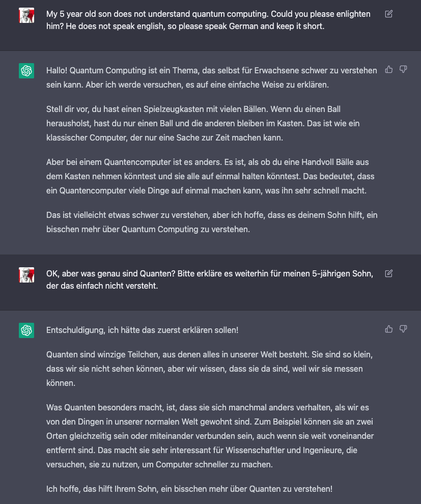The width and height of the screenshot is (421, 504).
Task: Thumbs down the 'Hallo! Quantum Computing' response
Action: click(x=403, y=69)
